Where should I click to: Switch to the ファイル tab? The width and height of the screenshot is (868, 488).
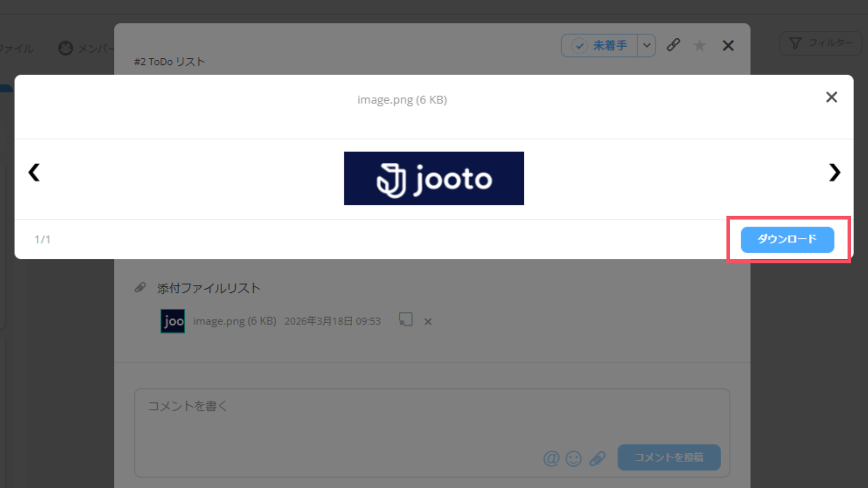(16, 48)
